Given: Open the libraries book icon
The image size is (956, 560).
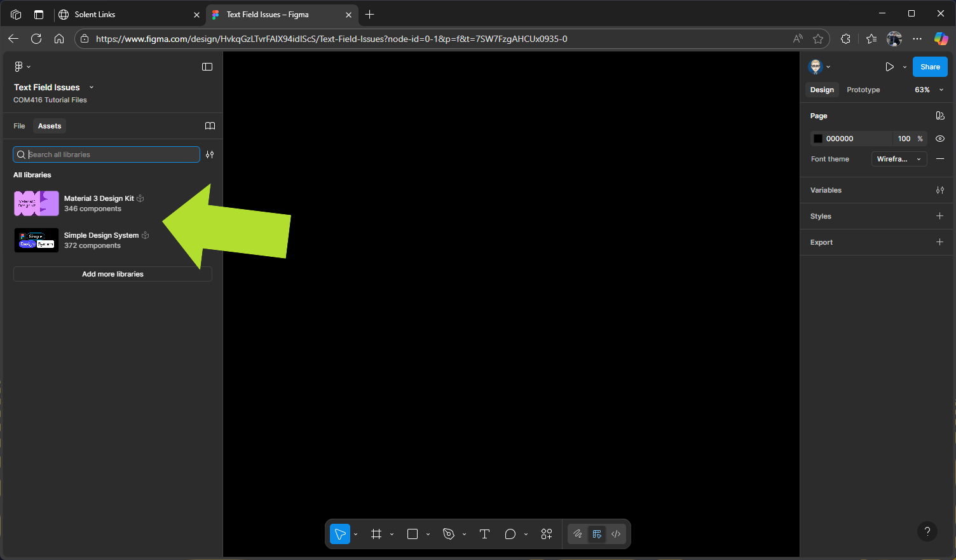Looking at the screenshot, I should point(210,126).
